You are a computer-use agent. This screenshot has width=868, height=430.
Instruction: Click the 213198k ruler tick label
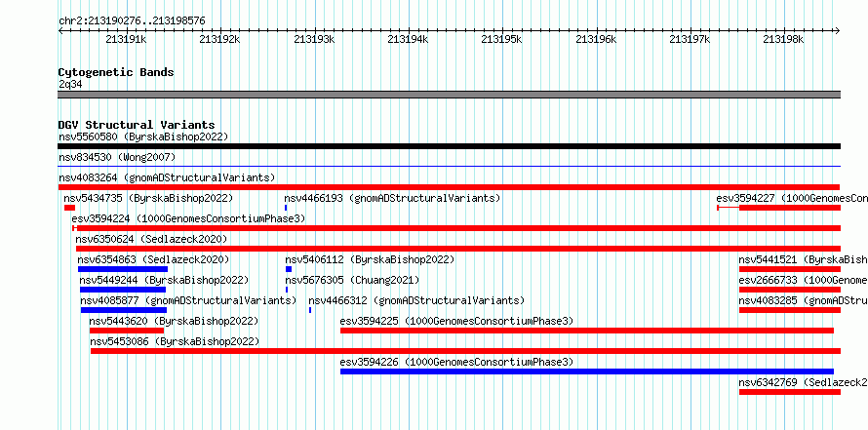pyautogui.click(x=784, y=39)
